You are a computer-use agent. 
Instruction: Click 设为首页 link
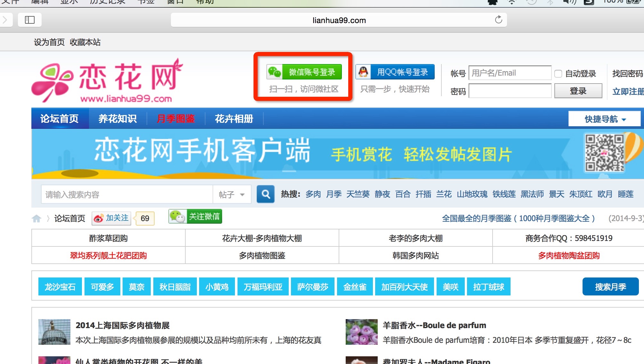49,42
